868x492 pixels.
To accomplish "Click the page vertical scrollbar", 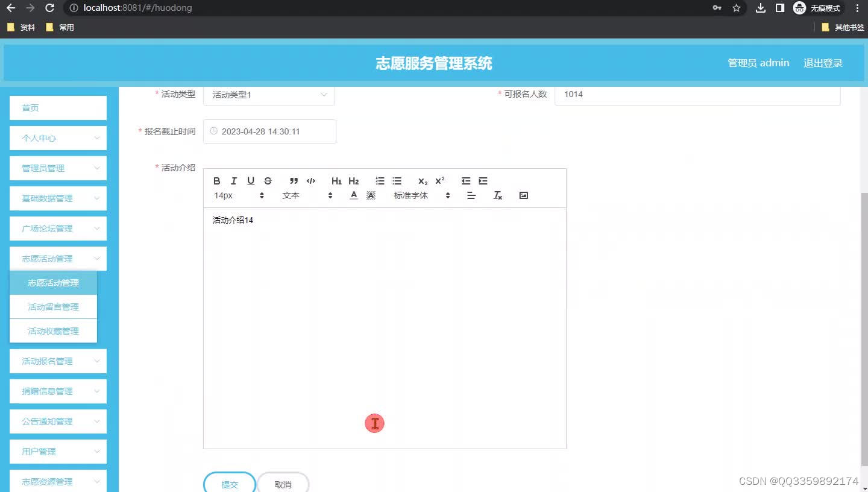I will (864, 329).
